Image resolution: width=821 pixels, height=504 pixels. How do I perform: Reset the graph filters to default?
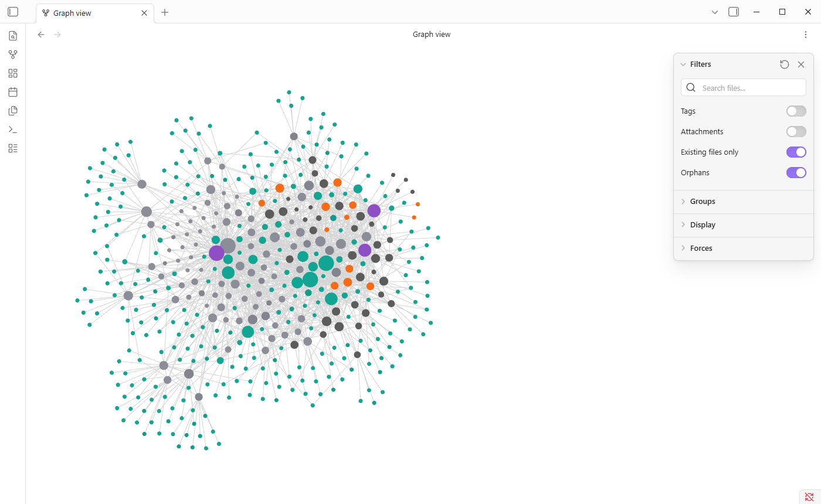(785, 64)
